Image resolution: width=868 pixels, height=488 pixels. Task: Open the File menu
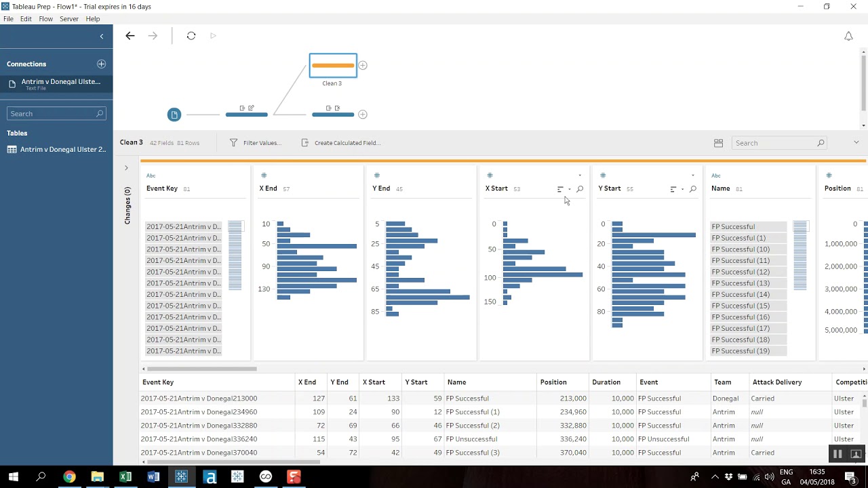8,19
